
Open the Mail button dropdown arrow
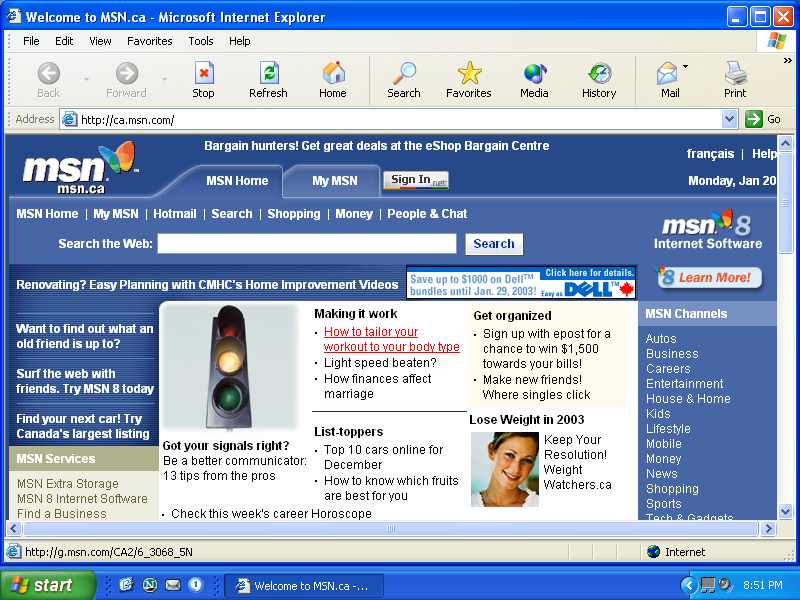click(686, 68)
